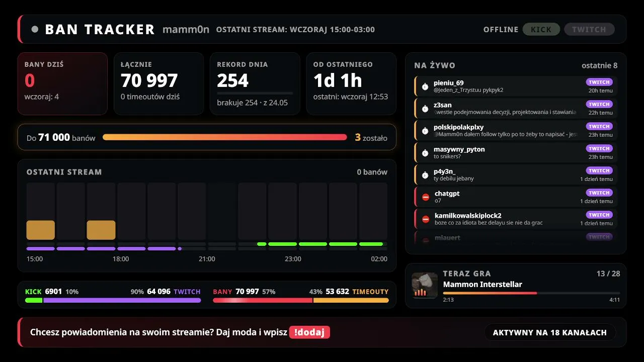Viewport: 644px width, 362px height.
Task: Click the stopwatch icon beside polskipolakplxy
Action: pyautogui.click(x=425, y=131)
